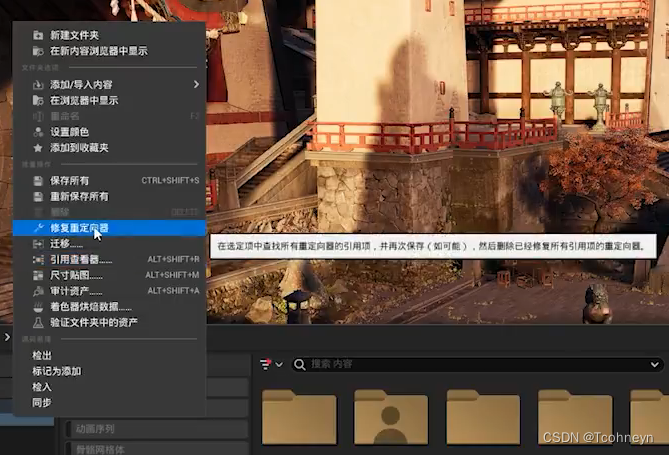
Task: Click the ALT+SHIFT+A shortcut text
Action: click(x=173, y=291)
